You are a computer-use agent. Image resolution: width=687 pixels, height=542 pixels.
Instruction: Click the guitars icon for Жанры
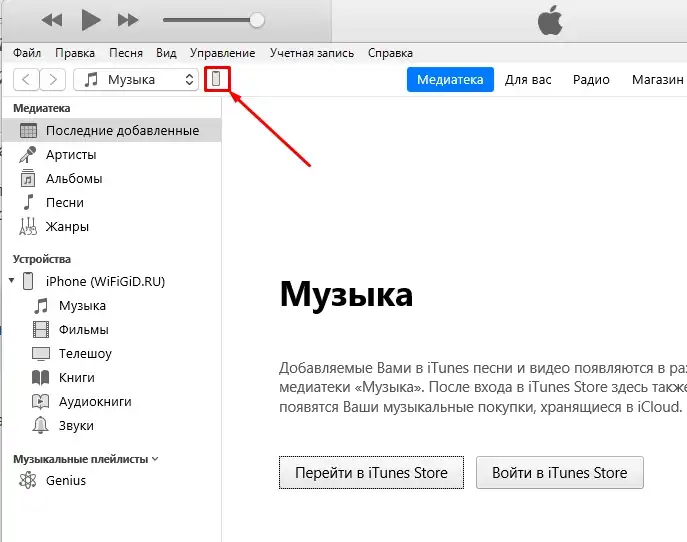point(28,226)
